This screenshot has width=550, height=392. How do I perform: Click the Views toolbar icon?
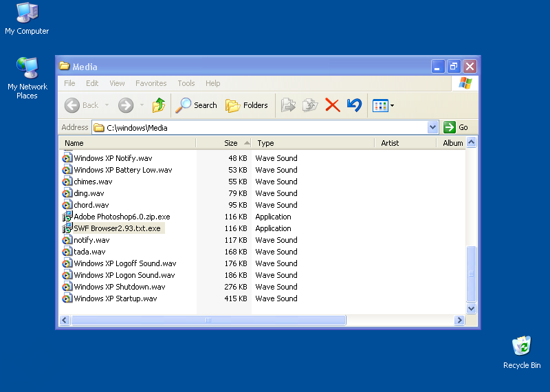[x=380, y=105]
